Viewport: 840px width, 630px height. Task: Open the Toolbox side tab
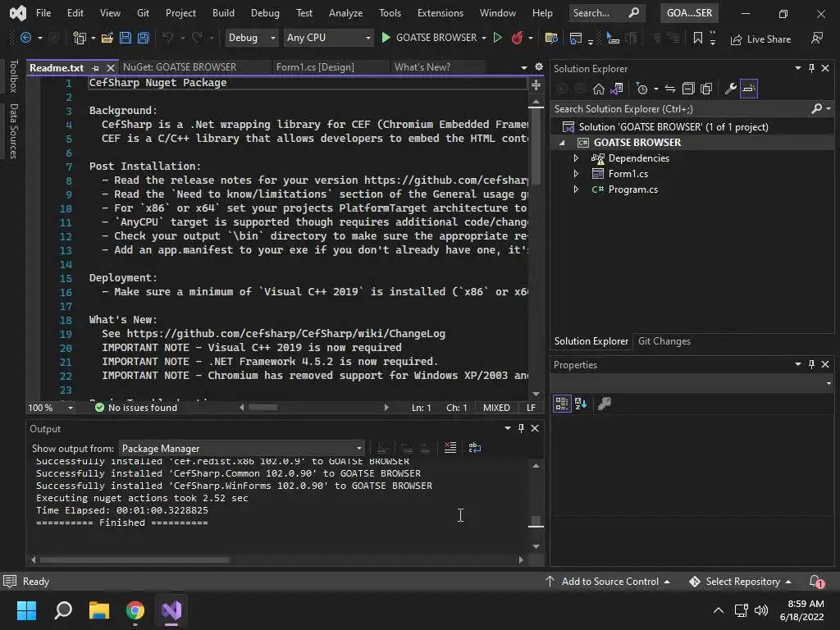pos(13,76)
